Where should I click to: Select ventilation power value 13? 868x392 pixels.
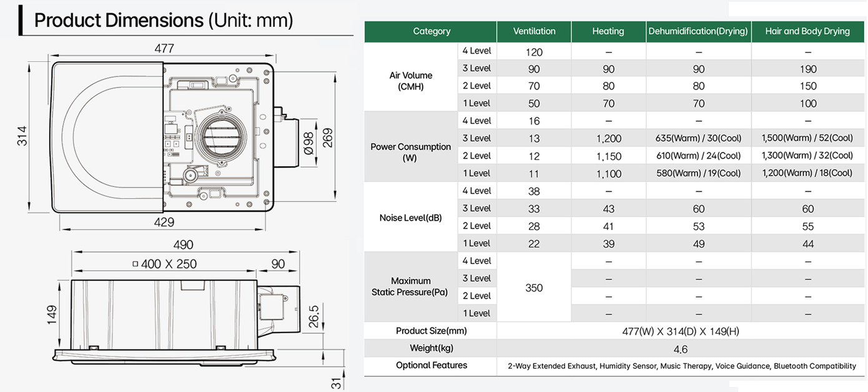click(x=534, y=138)
